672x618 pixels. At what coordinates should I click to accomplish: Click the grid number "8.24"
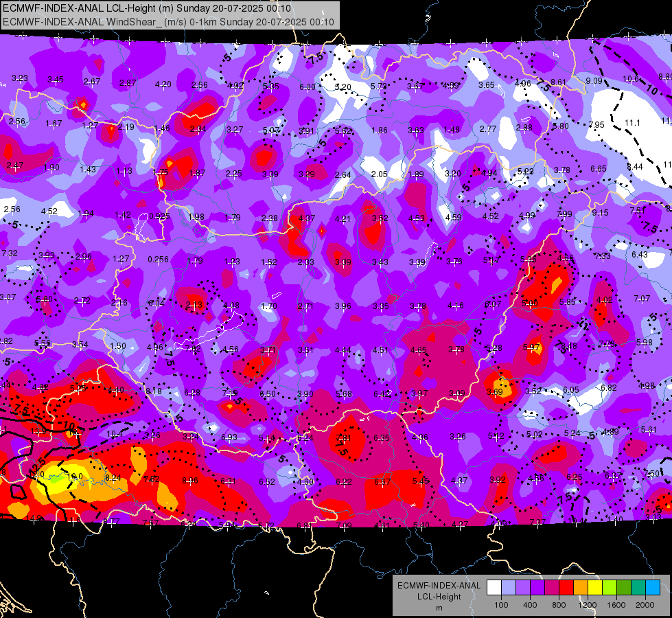pos(113,477)
